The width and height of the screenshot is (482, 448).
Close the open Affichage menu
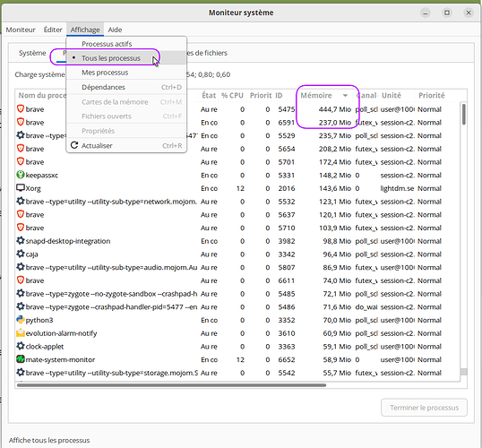click(x=85, y=30)
